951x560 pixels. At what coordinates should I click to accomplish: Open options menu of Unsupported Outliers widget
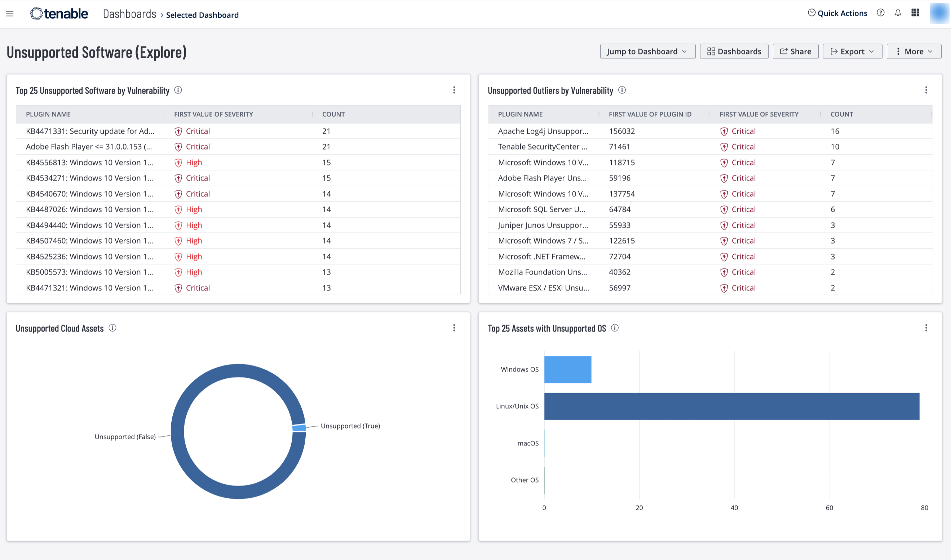(x=926, y=90)
